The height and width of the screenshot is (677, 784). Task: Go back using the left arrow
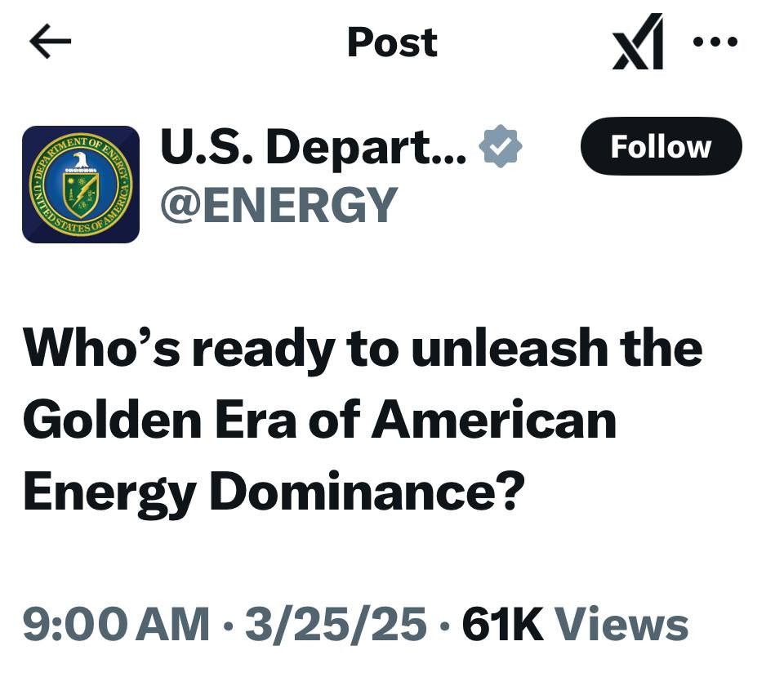click(x=50, y=42)
